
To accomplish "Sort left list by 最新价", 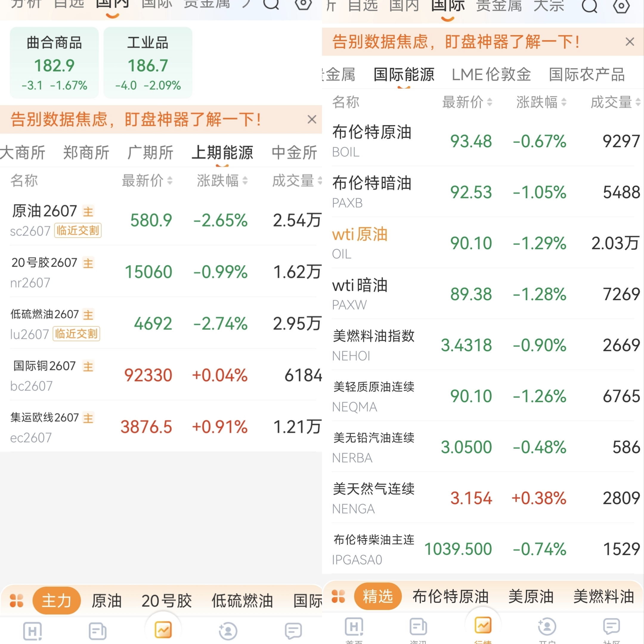I will pyautogui.click(x=147, y=181).
